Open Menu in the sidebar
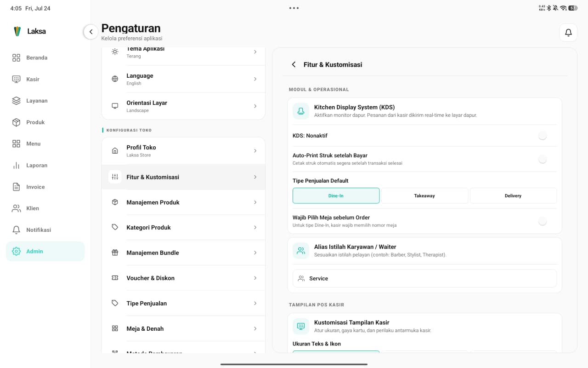The image size is (588, 368). [45, 144]
